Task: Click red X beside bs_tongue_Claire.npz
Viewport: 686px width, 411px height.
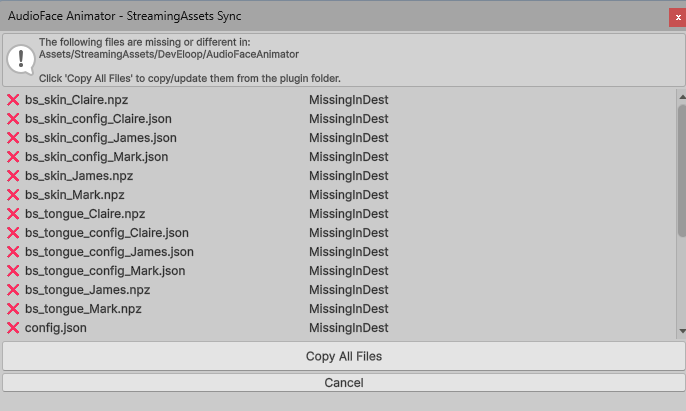Action: 13,214
